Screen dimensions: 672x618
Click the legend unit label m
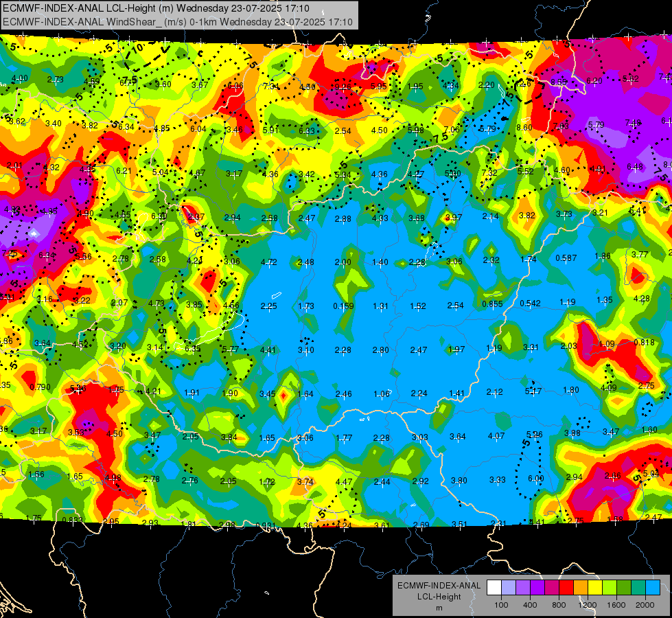click(439, 608)
